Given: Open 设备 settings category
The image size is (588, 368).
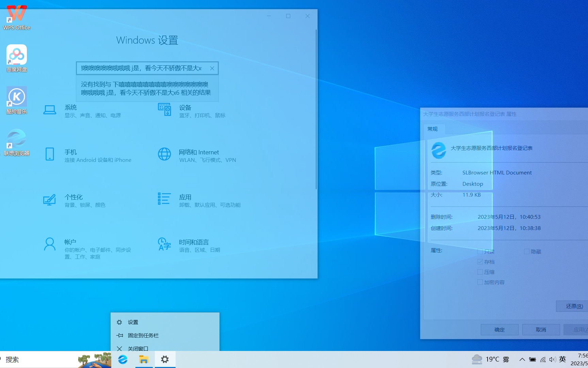Looking at the screenshot, I should coord(192,111).
